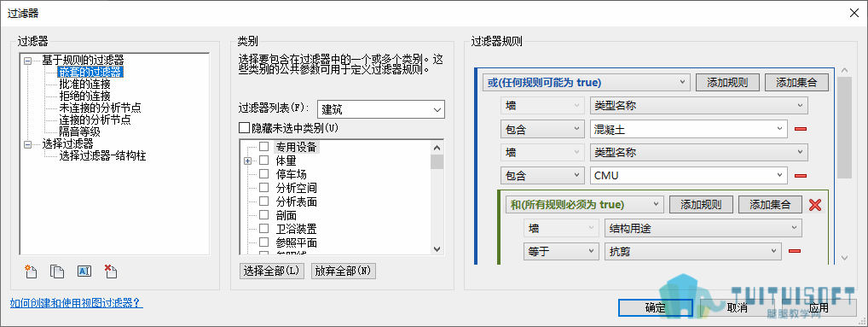Select 选择过滤器-结构柱 in the tree
The height and width of the screenshot is (327, 868).
102,155
